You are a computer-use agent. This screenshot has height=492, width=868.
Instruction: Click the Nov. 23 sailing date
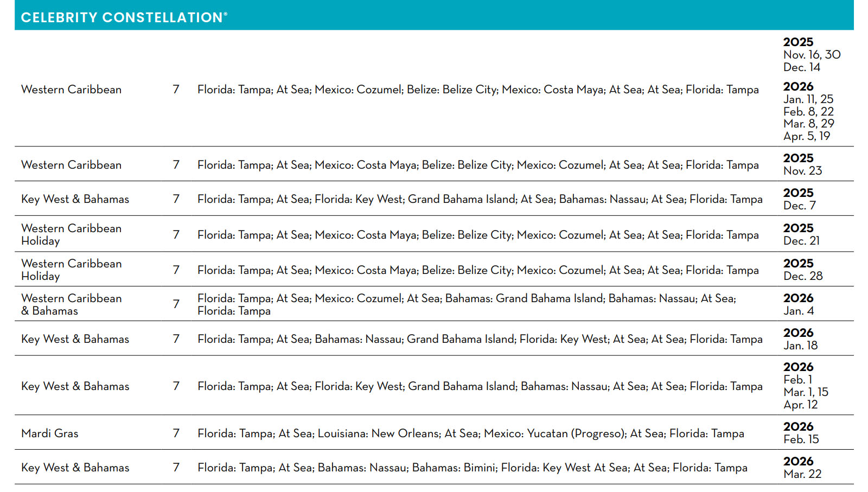802,171
